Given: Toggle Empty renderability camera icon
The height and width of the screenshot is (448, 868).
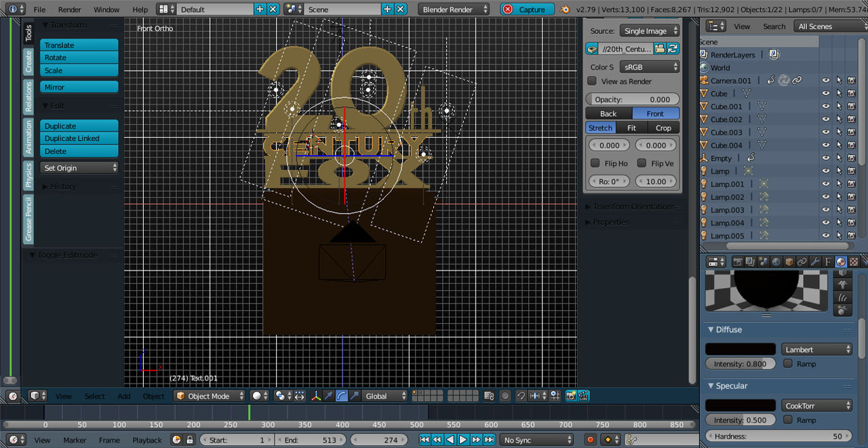Looking at the screenshot, I should [x=852, y=158].
